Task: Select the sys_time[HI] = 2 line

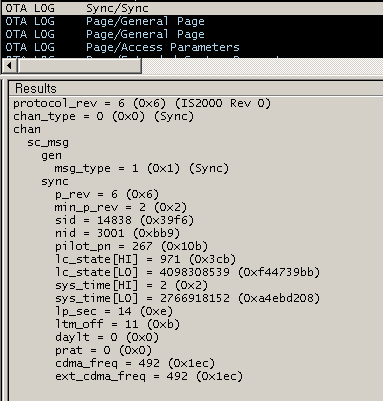Action: tap(131, 285)
